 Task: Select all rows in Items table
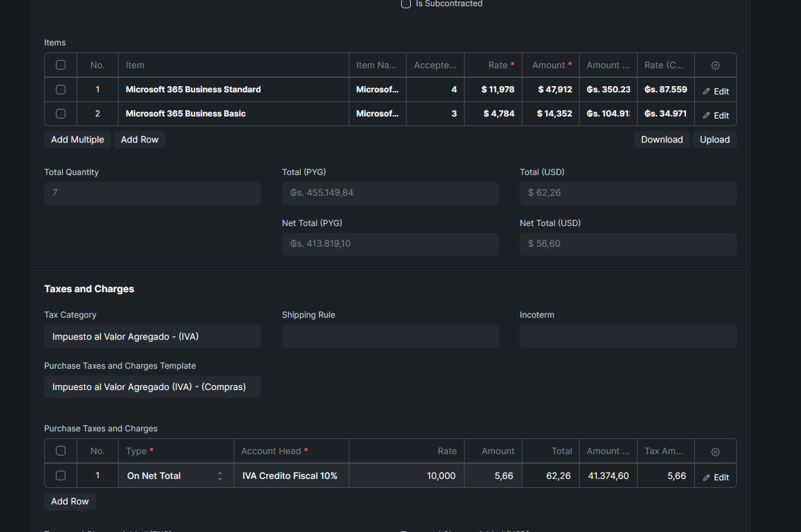click(61, 65)
